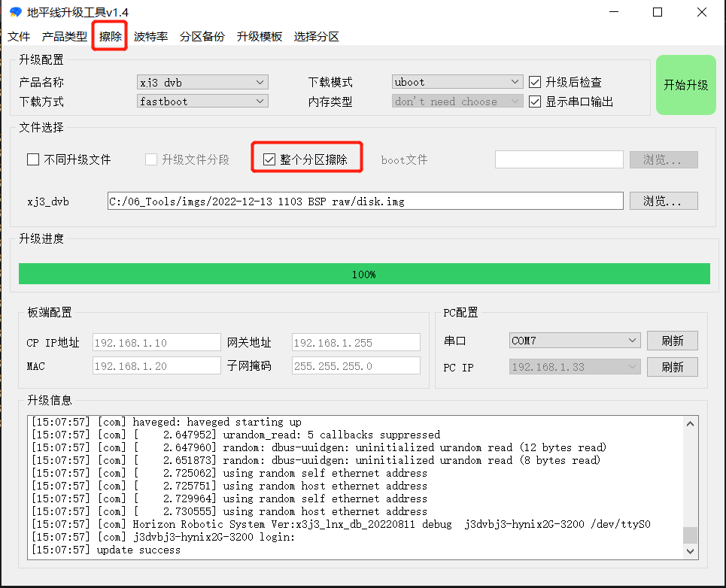This screenshot has height=588, width=726.
Task: Click the xj3_dvb image file path field
Action: tap(365, 201)
